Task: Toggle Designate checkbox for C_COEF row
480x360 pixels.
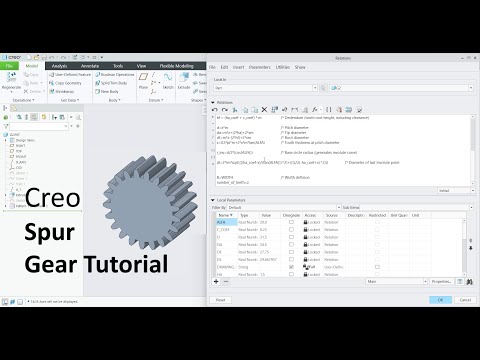Action: [x=291, y=230]
